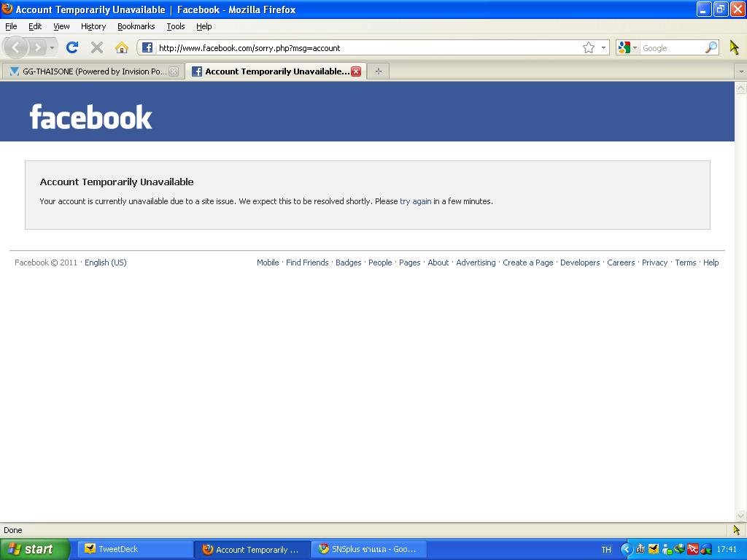
Task: Expand hidden tray icons chevron
Action: 626,549
